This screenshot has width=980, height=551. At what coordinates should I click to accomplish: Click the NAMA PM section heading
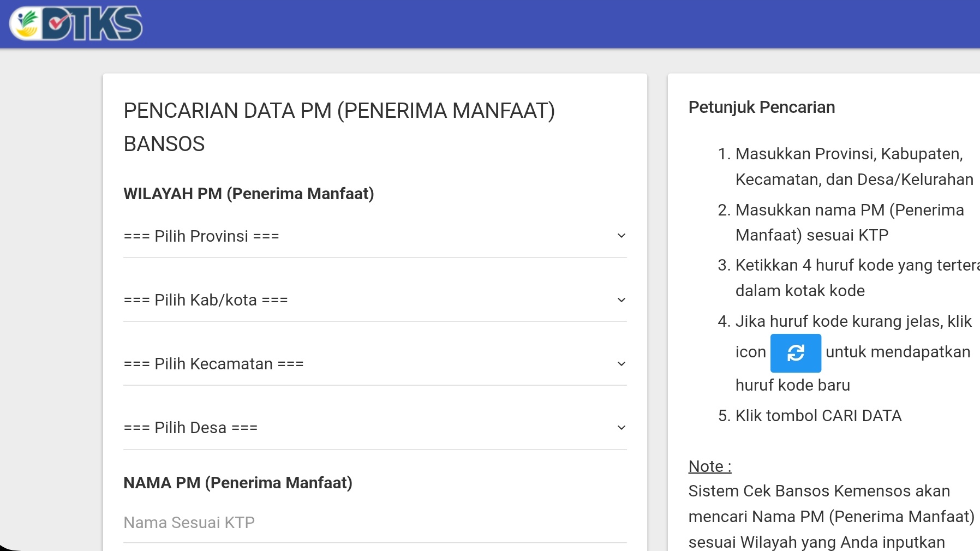pos(237,483)
